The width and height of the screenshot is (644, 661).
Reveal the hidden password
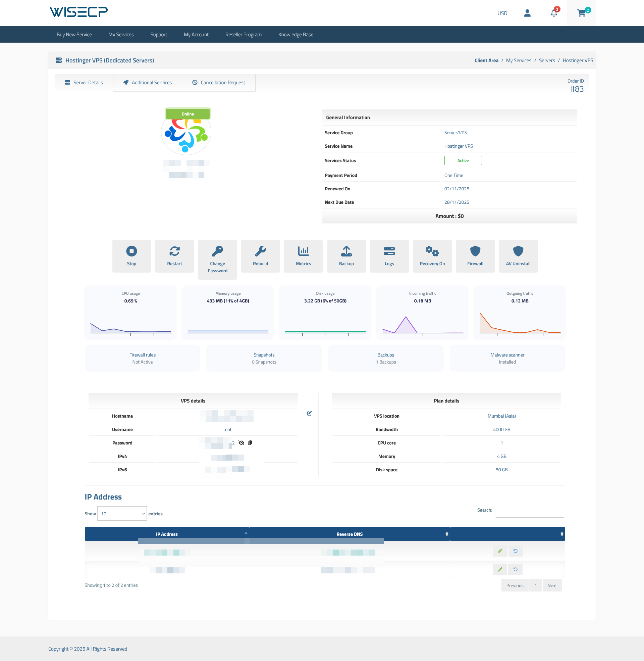coord(241,443)
